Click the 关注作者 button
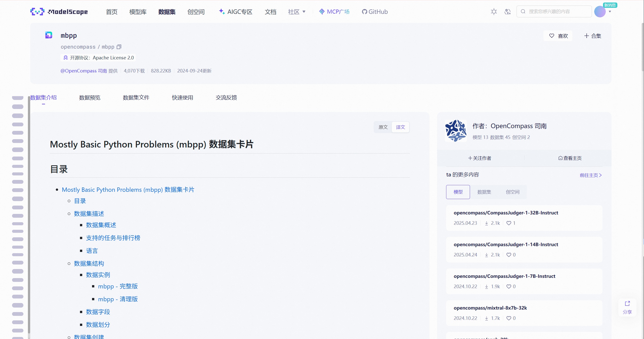Viewport: 644px width, 339px height. (x=480, y=158)
